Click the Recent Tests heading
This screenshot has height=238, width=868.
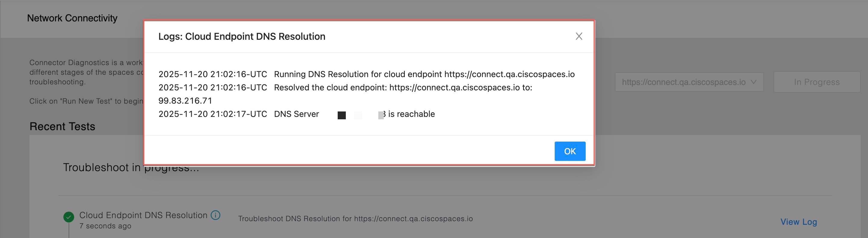tap(62, 127)
